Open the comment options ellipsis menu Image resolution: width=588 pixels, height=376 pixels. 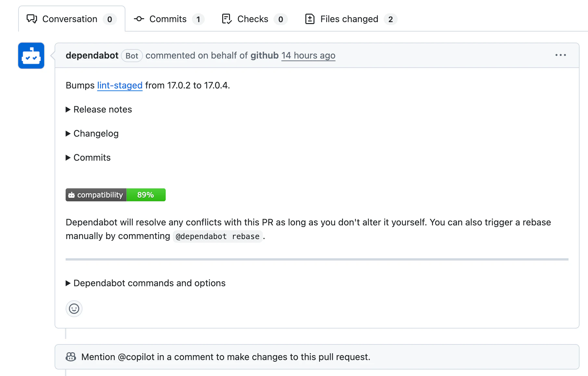click(x=561, y=55)
